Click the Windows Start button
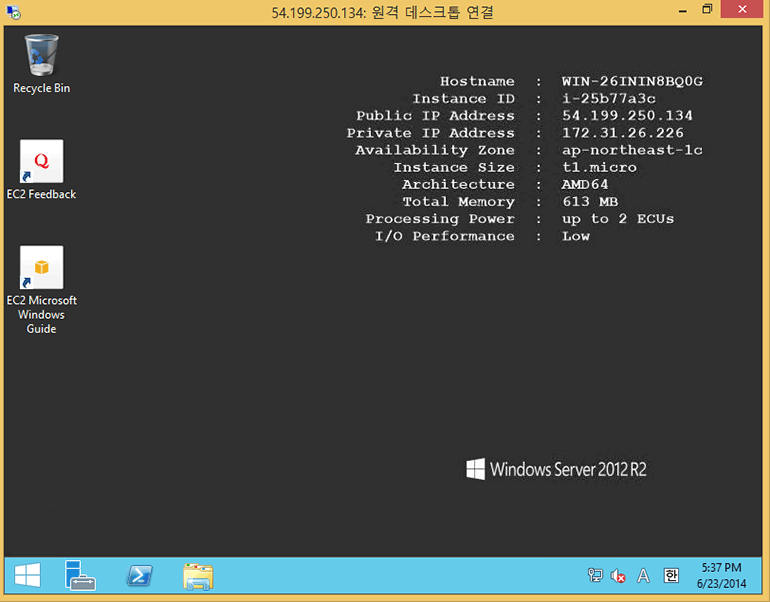 [27, 575]
